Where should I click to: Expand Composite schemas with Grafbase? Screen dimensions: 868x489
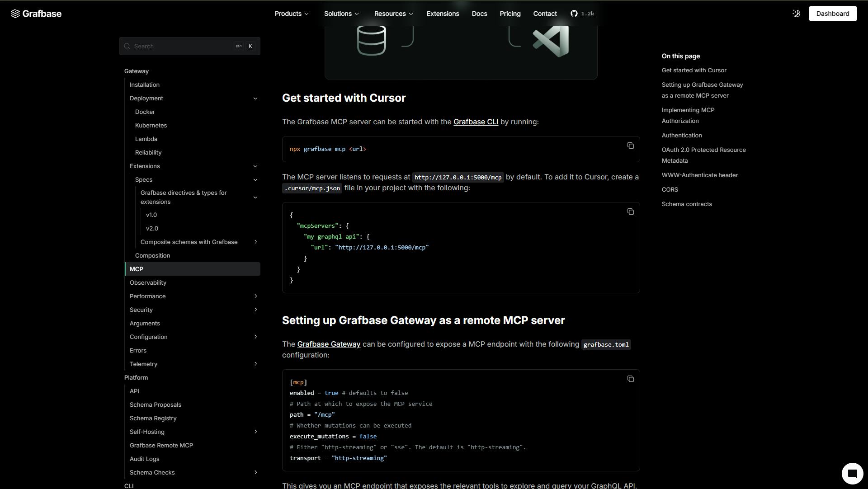pos(255,242)
